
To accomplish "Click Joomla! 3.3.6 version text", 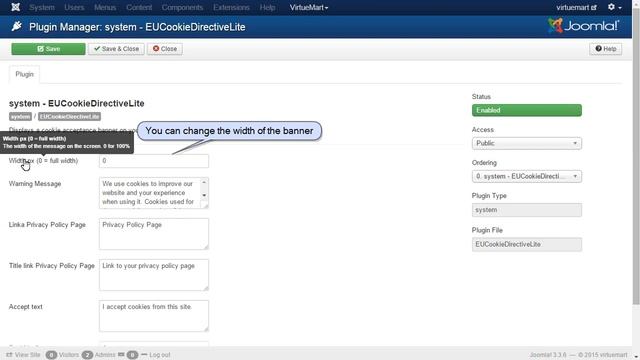I will 548,355.
